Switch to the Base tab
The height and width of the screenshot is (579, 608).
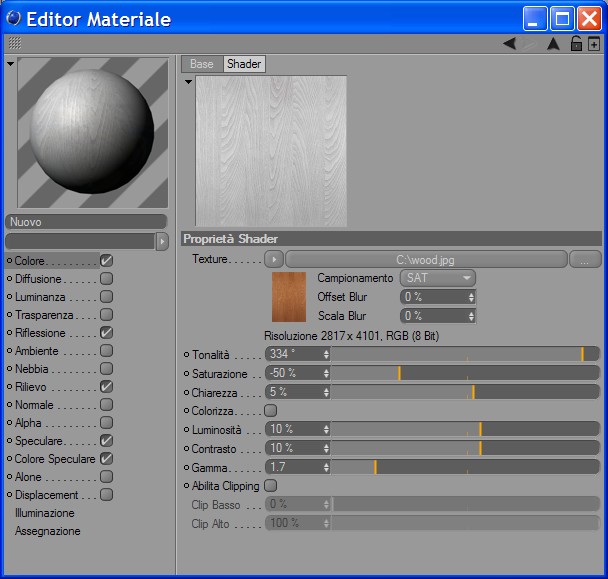pyautogui.click(x=202, y=64)
